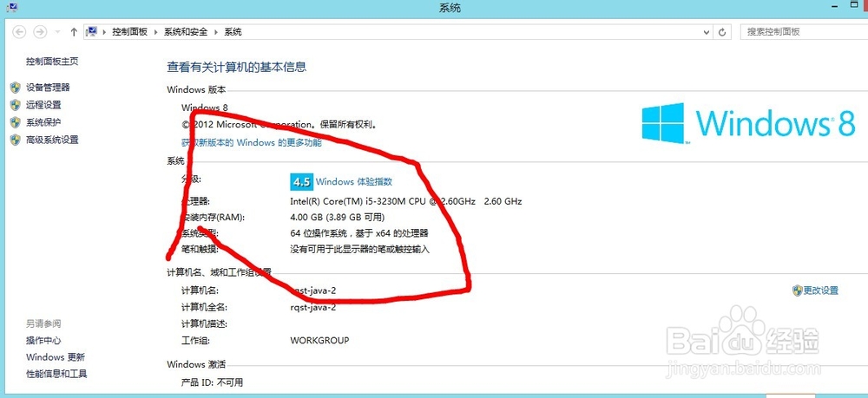Go back with the Back arrow button
The height and width of the screenshot is (398, 868).
tap(18, 32)
